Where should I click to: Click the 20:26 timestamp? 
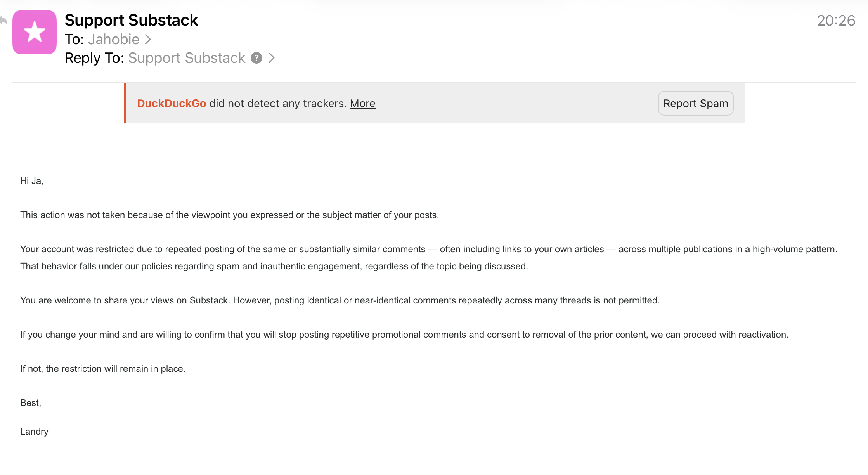point(836,21)
